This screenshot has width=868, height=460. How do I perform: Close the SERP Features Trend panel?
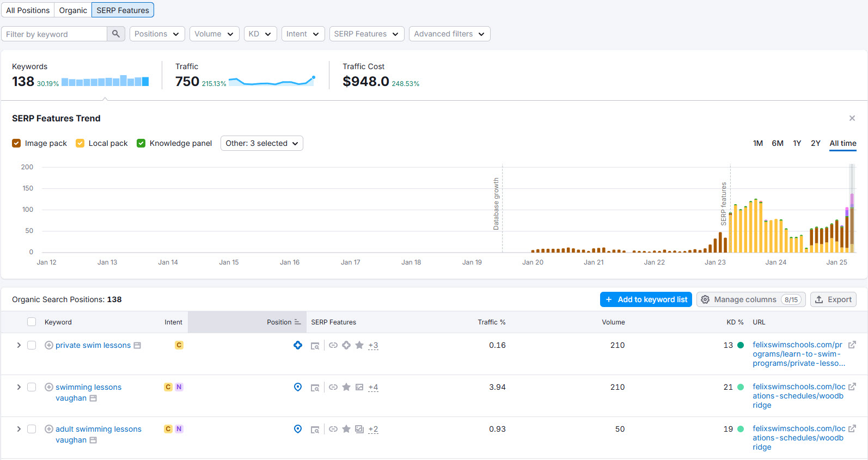852,118
